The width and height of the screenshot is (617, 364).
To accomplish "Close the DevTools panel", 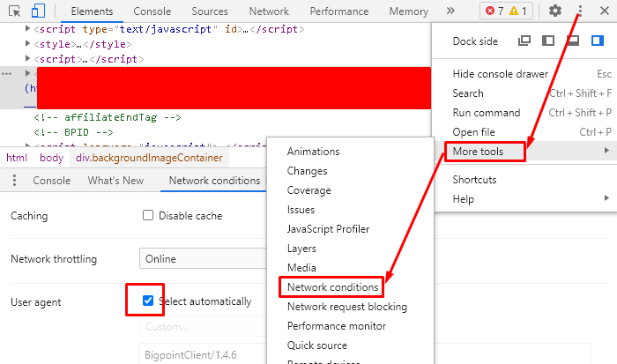I will [x=605, y=11].
